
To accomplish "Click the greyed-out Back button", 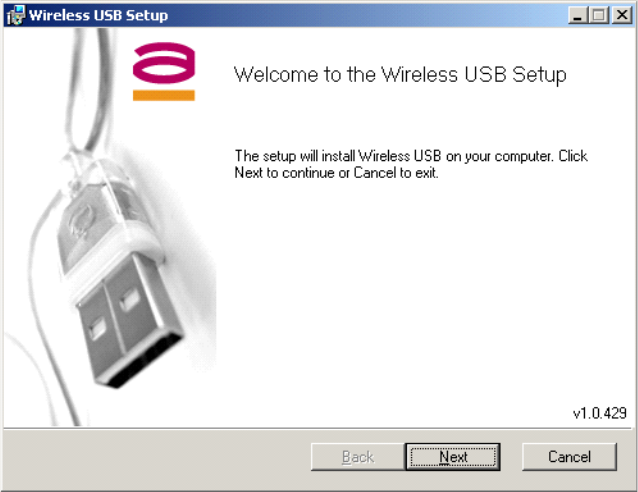I will [358, 457].
